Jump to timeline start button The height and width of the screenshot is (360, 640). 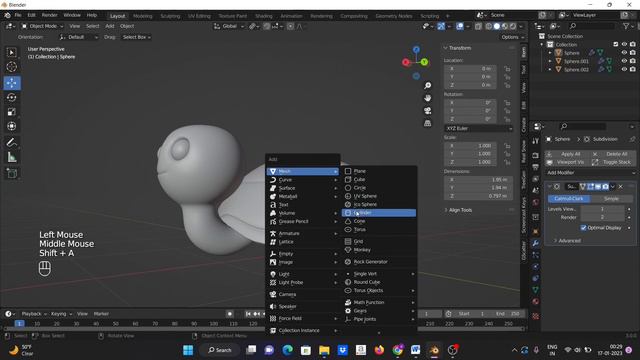[x=248, y=313]
